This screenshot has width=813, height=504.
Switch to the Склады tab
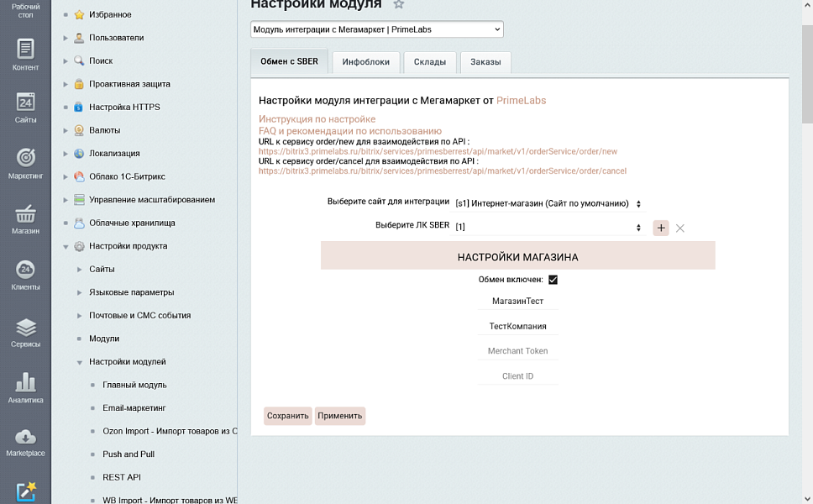point(429,61)
